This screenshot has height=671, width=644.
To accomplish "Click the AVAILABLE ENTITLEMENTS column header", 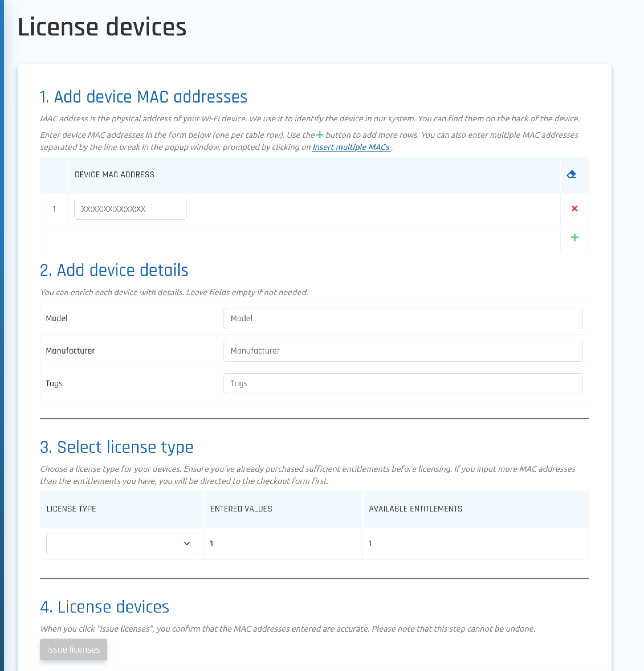I will (415, 509).
